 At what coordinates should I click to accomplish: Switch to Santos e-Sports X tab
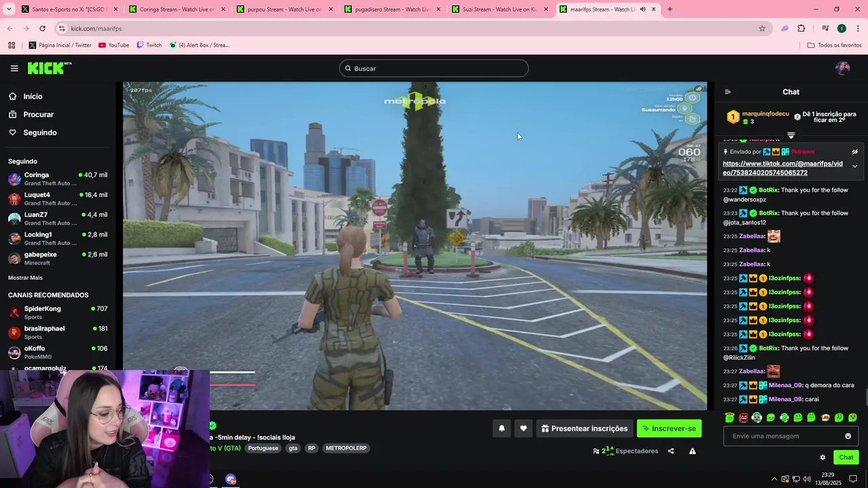click(x=68, y=9)
